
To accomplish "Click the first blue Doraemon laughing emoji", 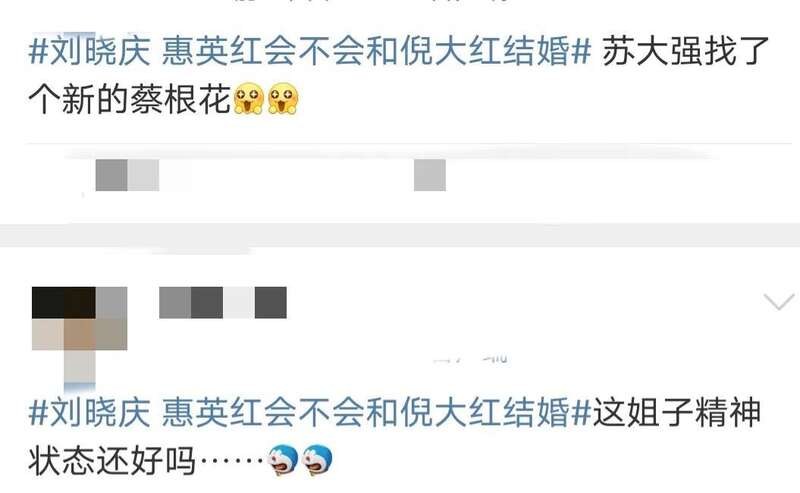I will click(x=283, y=460).
